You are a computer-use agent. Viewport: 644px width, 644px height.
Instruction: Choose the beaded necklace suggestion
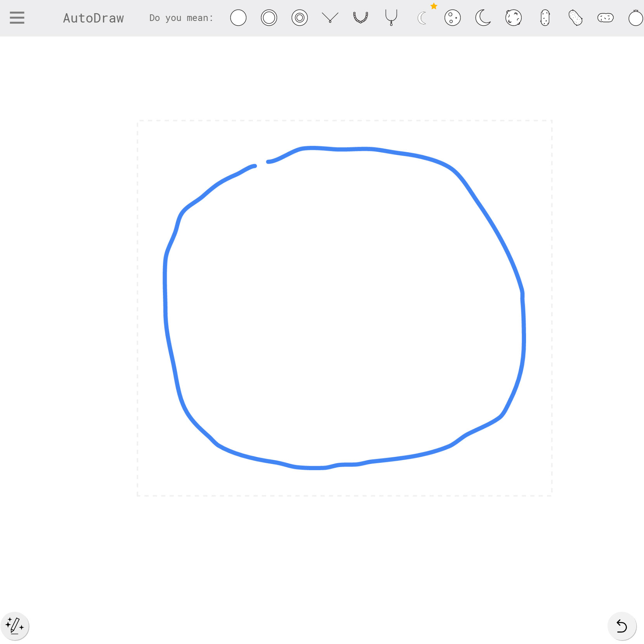point(360,18)
